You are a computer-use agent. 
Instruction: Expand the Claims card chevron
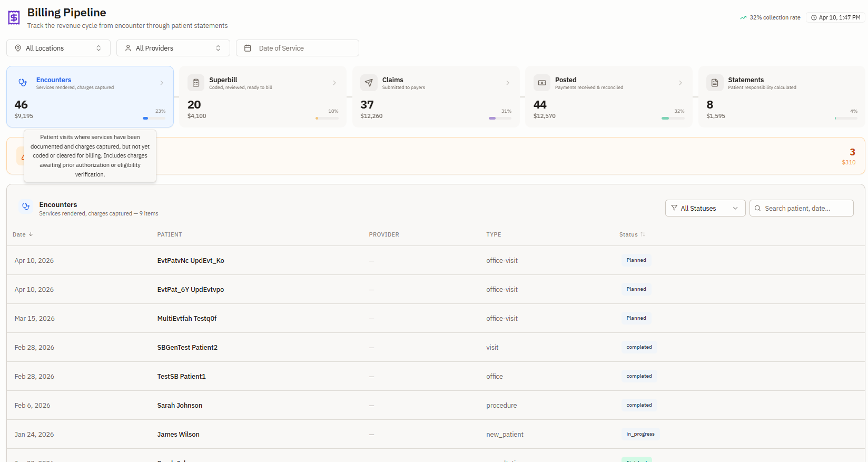pyautogui.click(x=508, y=83)
